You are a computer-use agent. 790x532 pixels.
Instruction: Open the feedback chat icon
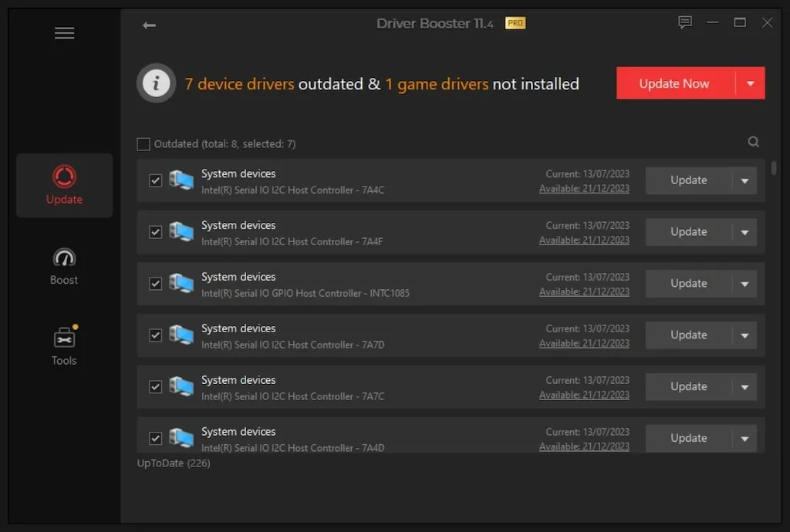[x=685, y=22]
